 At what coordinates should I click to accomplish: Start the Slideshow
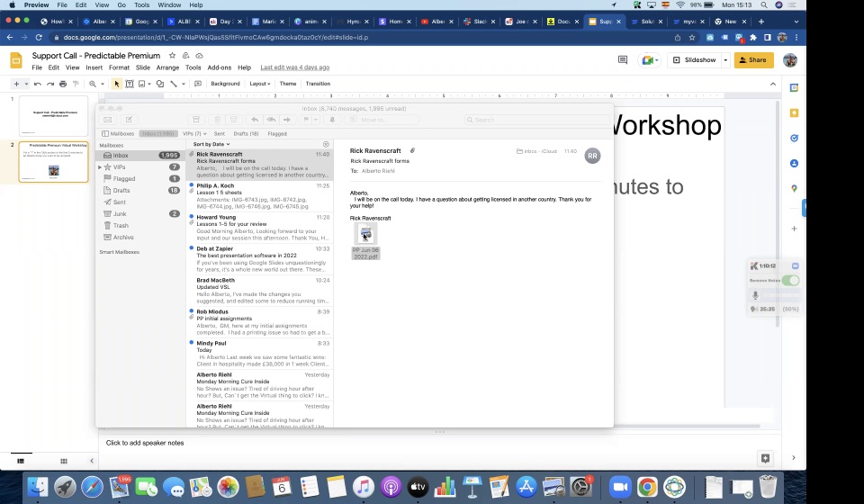click(x=694, y=60)
